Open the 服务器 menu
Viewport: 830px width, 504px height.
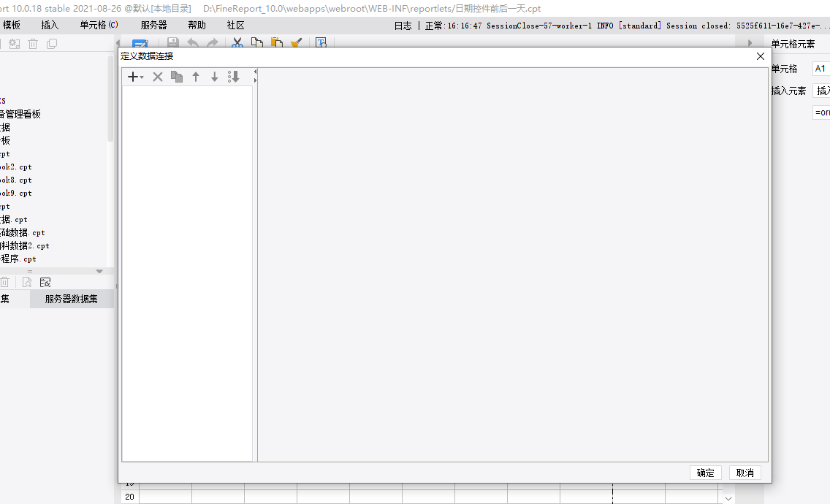pyautogui.click(x=154, y=25)
